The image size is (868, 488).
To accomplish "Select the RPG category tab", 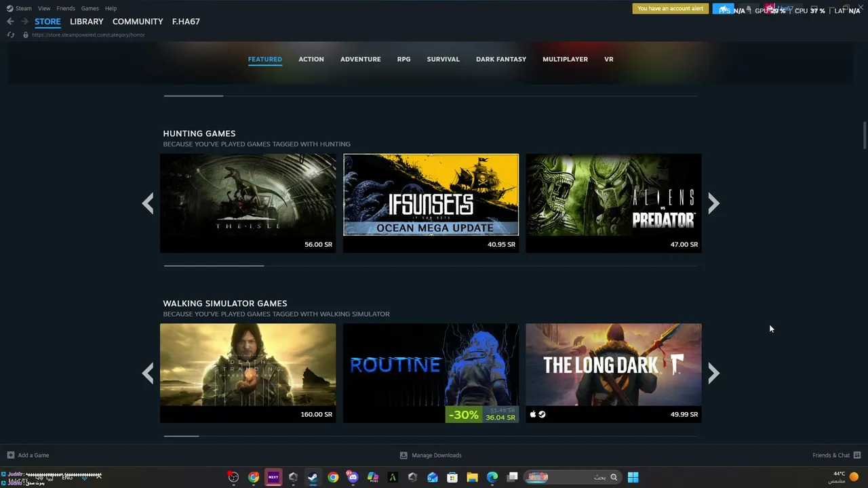I will point(404,59).
